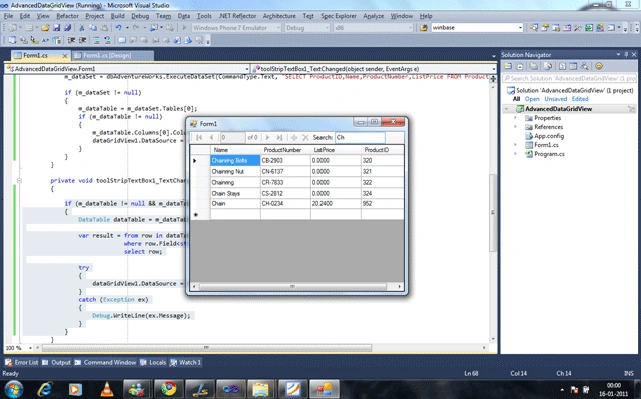Open the Refactor menu
Screen dimensions: 641x399
67,16
